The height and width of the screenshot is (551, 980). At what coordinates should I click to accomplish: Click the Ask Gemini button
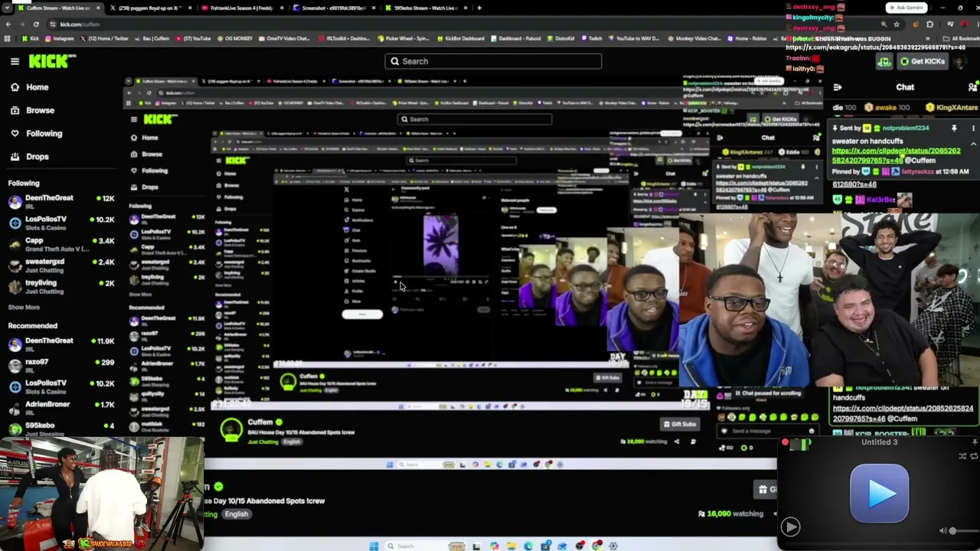pyautogui.click(x=906, y=8)
